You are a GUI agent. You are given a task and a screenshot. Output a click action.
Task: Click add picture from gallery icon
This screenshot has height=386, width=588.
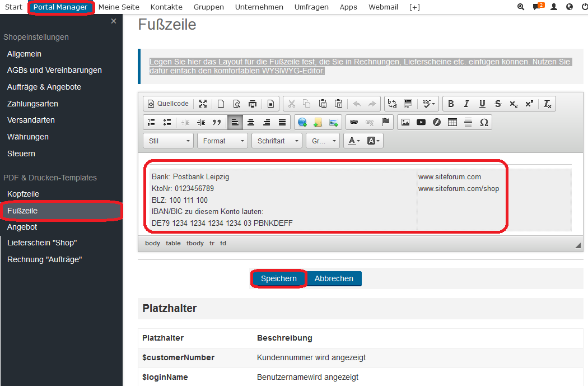[334, 122]
